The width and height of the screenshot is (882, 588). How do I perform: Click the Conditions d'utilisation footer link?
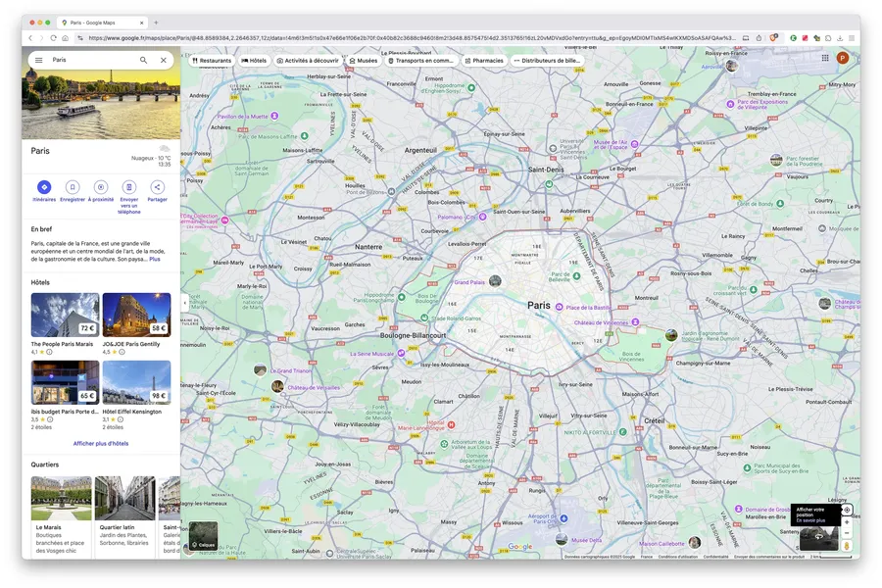(x=678, y=557)
